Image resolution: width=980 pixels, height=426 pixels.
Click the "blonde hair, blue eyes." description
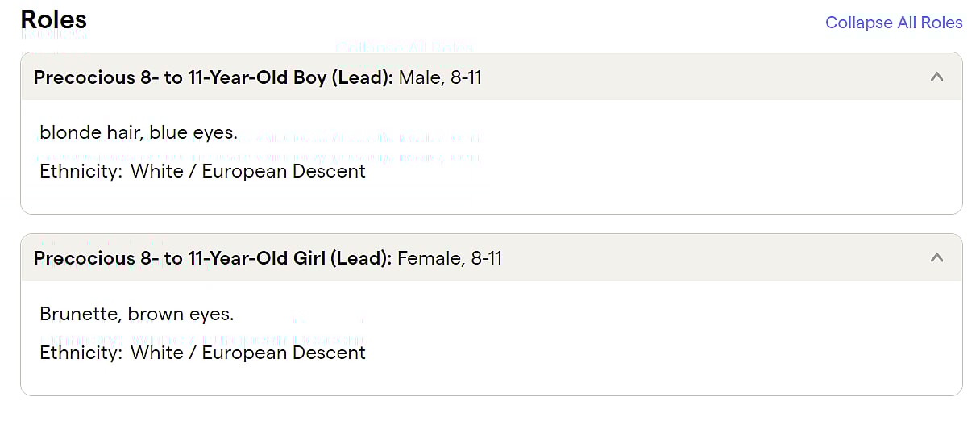(139, 132)
